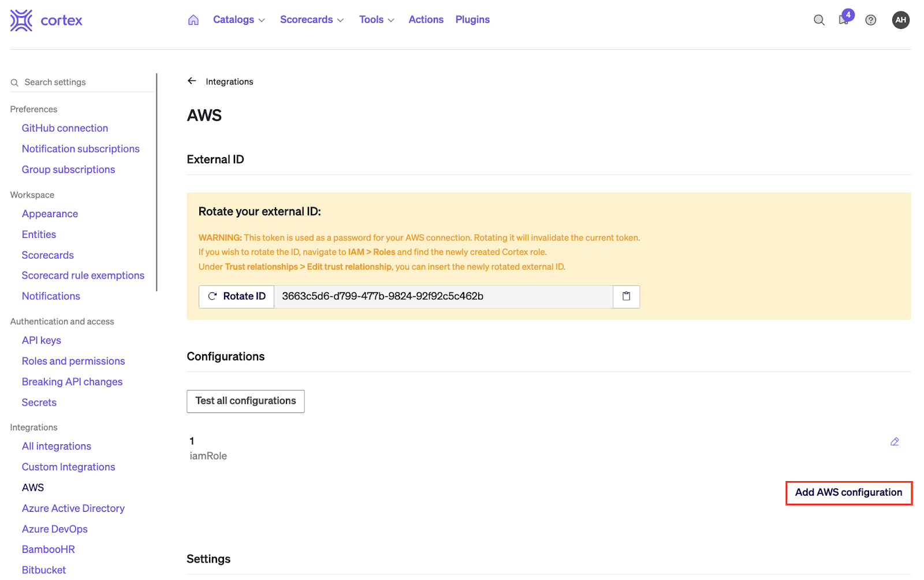Open the search magnifier in top bar
Image resolution: width=924 pixels, height=580 pixels.
pyautogui.click(x=819, y=20)
